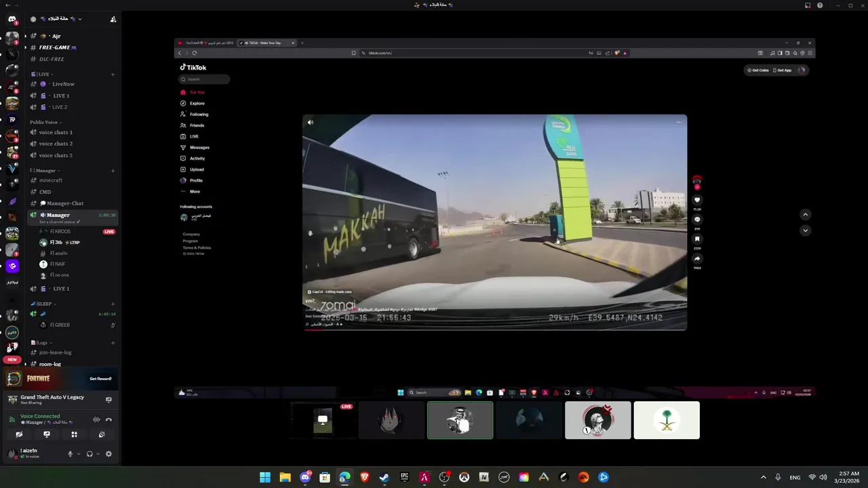Share Grand Theft Auto V screen icon
Image resolution: width=868 pixels, height=488 pixels.
(x=108, y=400)
